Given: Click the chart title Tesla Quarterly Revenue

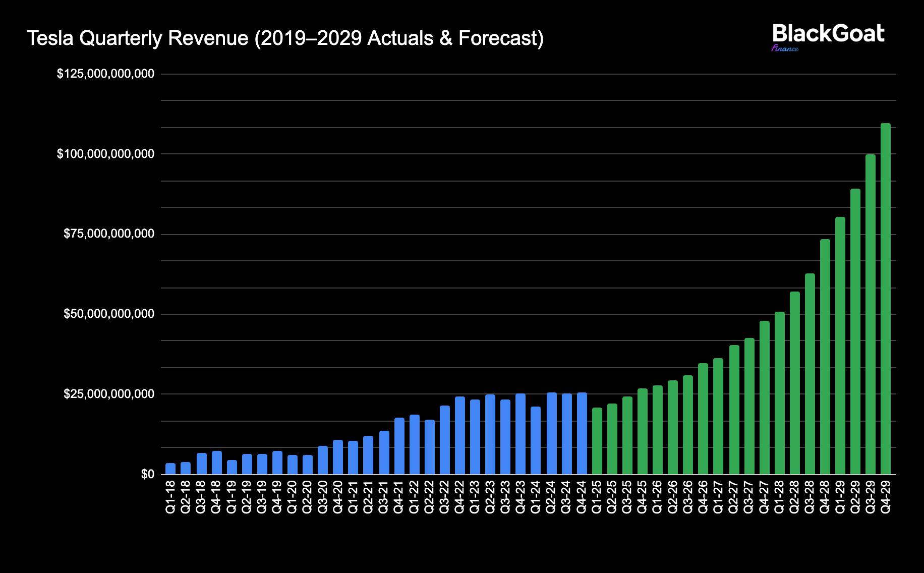Looking at the screenshot, I should coord(285,38).
